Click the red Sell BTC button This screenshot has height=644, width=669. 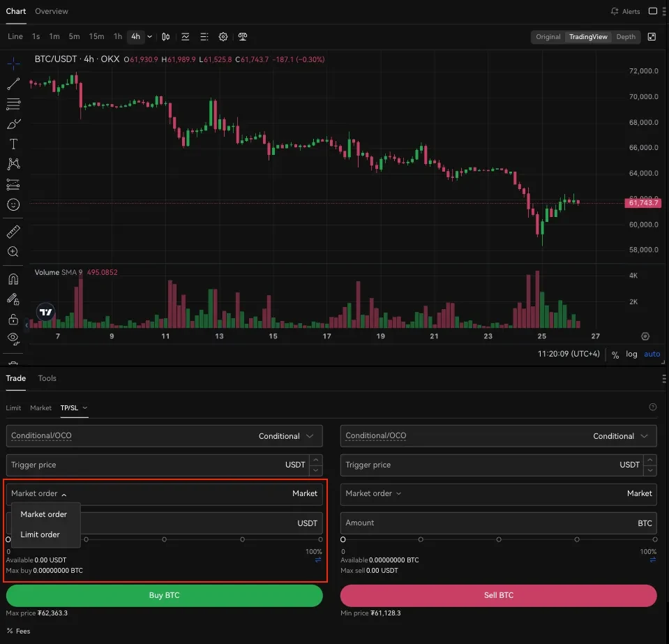tap(498, 595)
